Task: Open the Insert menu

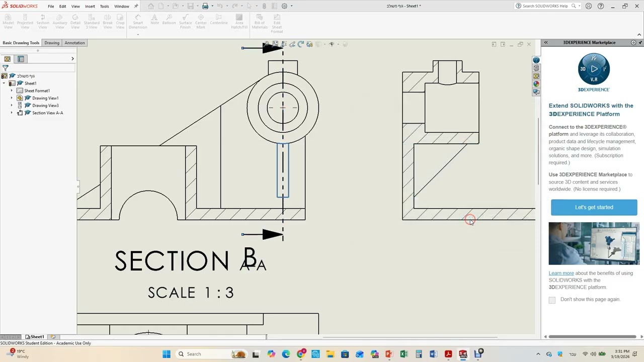Action: pyautogui.click(x=90, y=6)
